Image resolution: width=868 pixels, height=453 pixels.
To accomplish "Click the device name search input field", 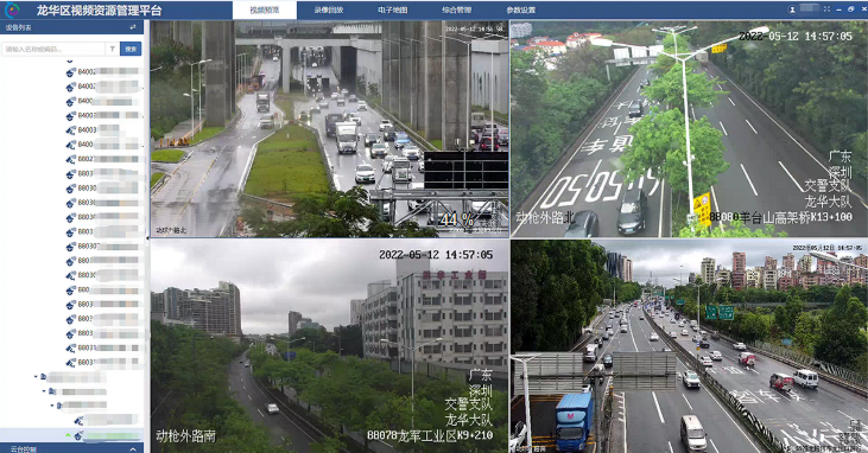I will (53, 49).
